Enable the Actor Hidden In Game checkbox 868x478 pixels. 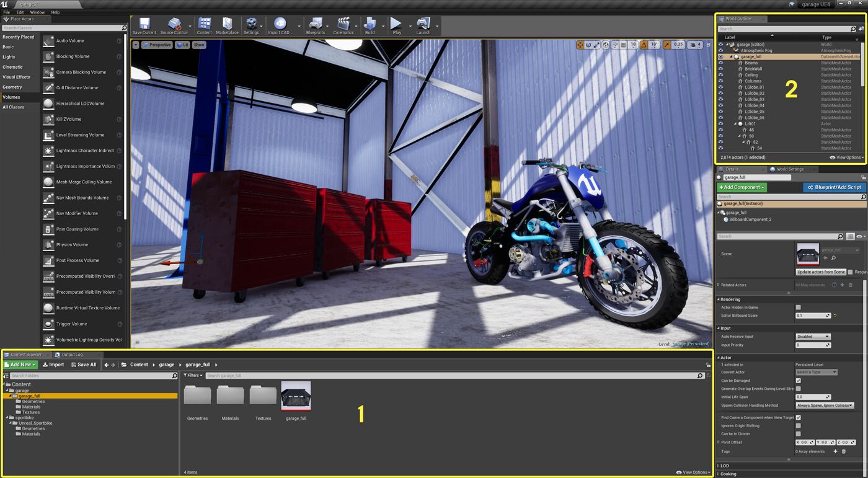click(799, 307)
